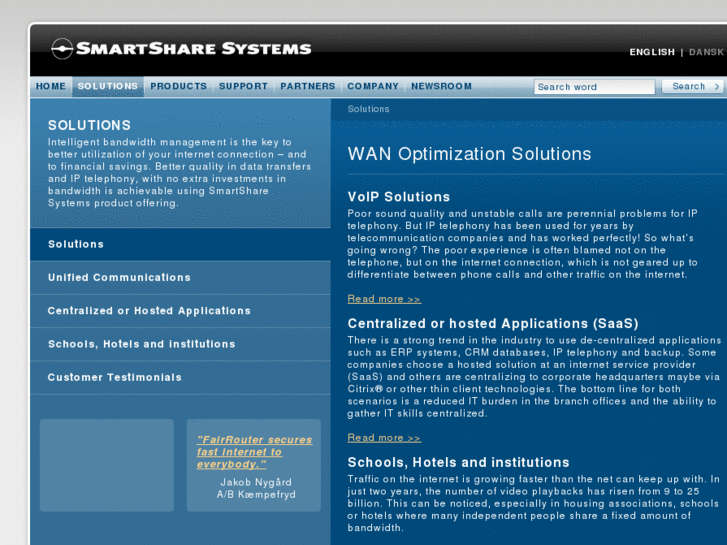This screenshot has height=545, width=727.
Task: Click Read more under VoIP Solutions
Action: (384, 299)
